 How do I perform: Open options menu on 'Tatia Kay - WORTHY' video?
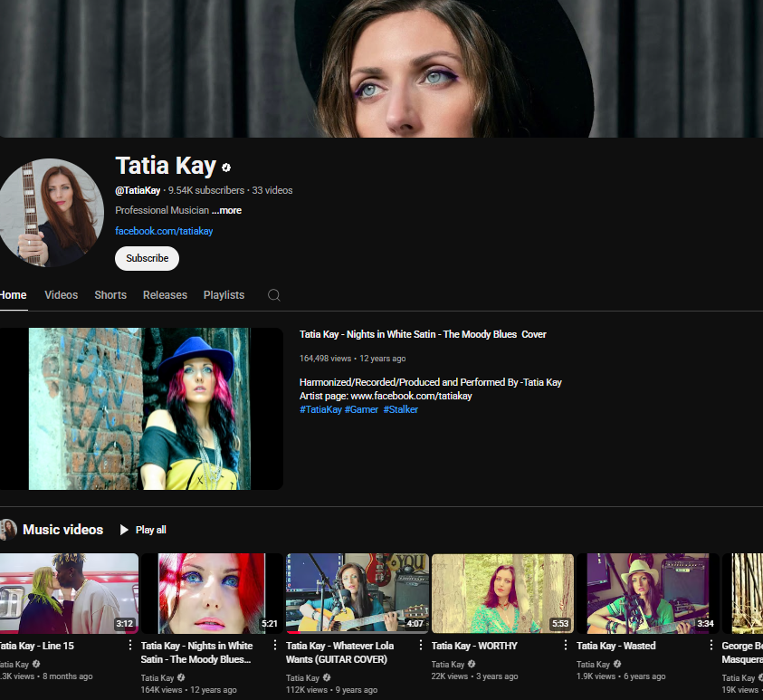point(566,645)
